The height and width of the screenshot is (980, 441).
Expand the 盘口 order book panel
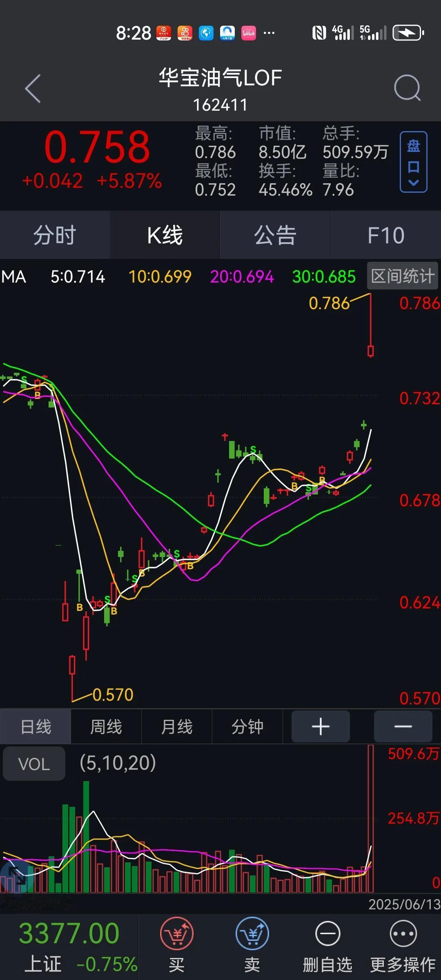413,162
